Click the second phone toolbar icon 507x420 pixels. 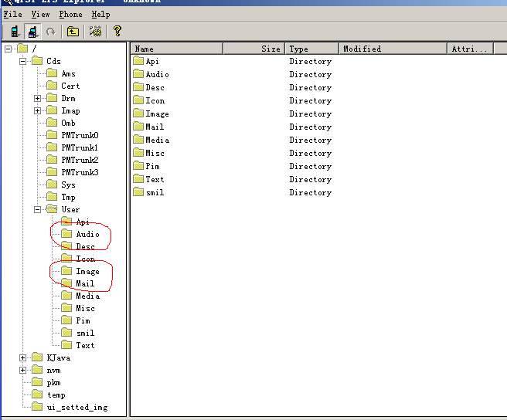(x=32, y=32)
